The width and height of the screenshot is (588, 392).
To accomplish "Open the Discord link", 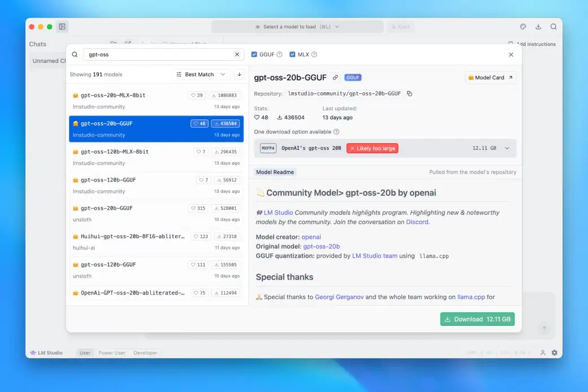I will [417, 222].
